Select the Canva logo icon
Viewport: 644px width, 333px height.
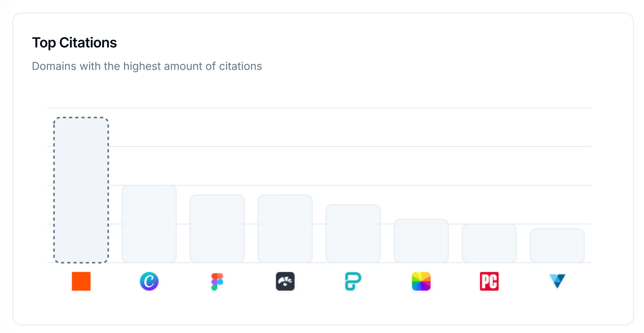pos(149,281)
